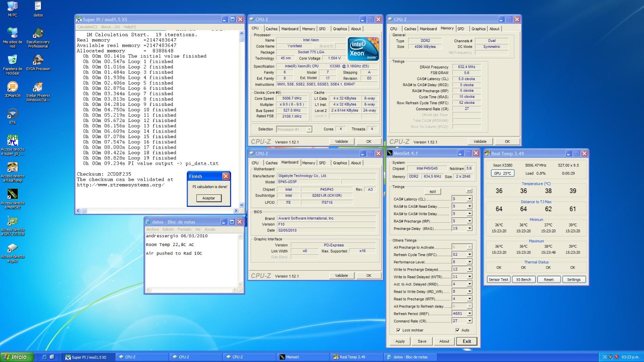644x362 pixels.
Task: Launch EasyRecovery Professional from the desktop
Action: pyautogui.click(x=38, y=37)
